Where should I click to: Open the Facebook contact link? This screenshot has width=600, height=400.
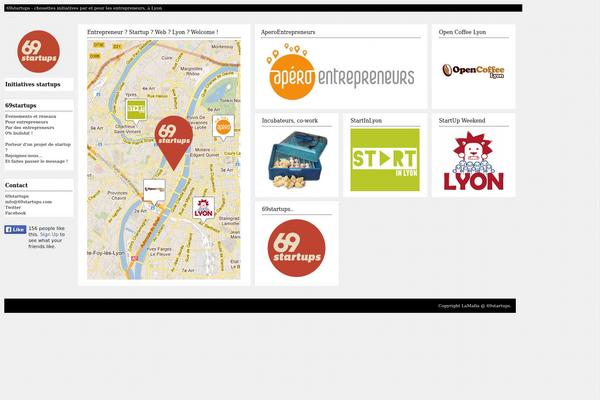15,213
